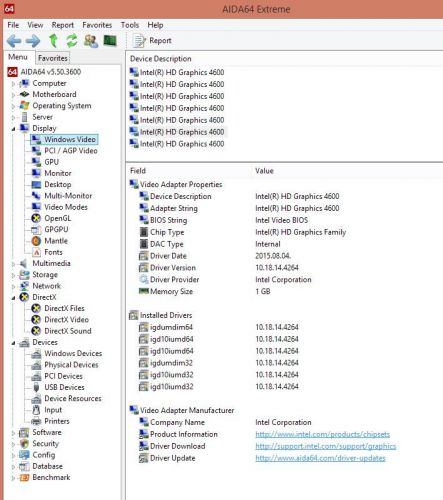443x500 pixels.
Task: Go forward with the blue right arrow
Action: pos(33,41)
